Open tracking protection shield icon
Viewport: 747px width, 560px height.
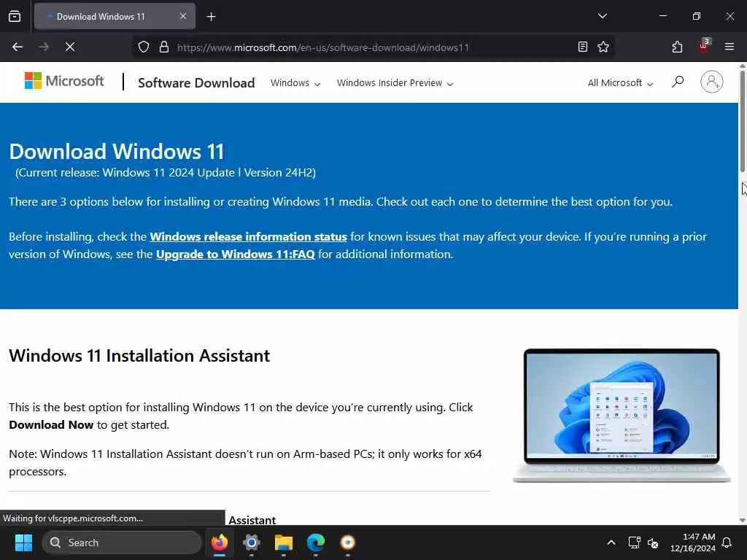144,47
